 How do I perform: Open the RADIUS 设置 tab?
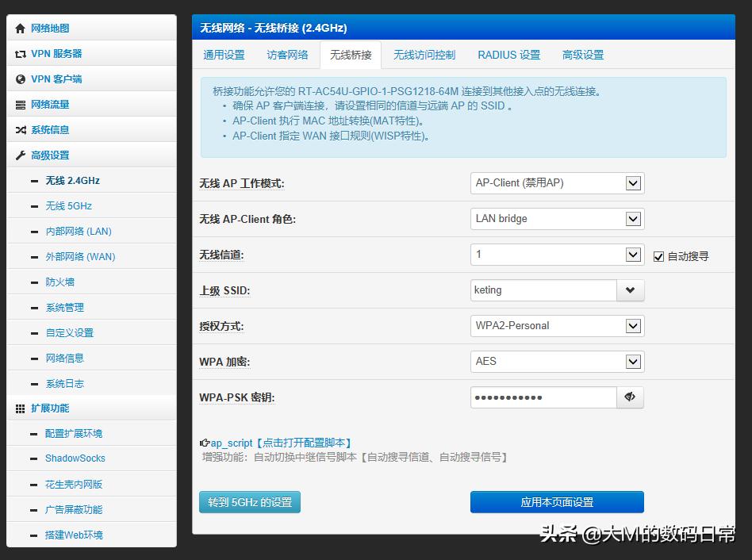pyautogui.click(x=508, y=54)
